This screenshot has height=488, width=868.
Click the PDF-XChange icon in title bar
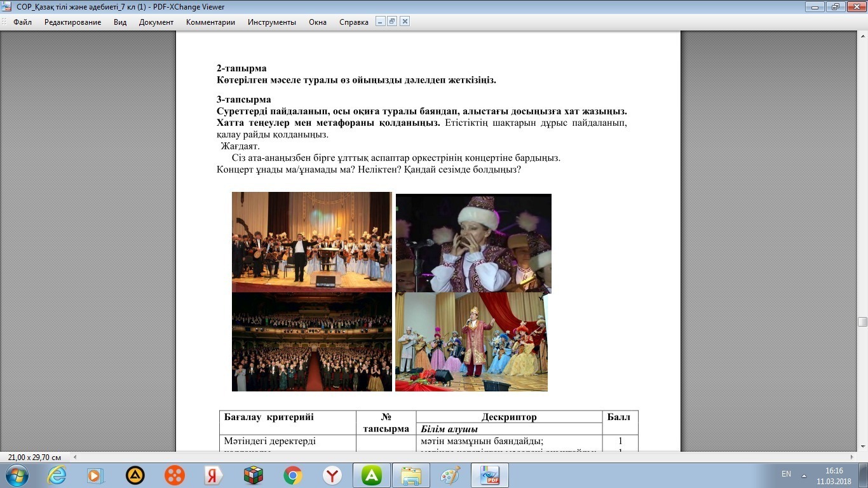tap(8, 7)
